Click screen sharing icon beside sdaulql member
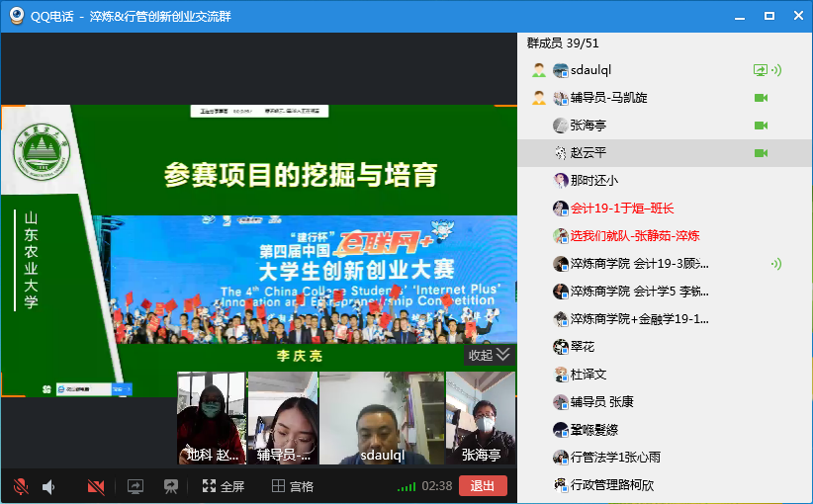The image size is (813, 504). click(760, 70)
